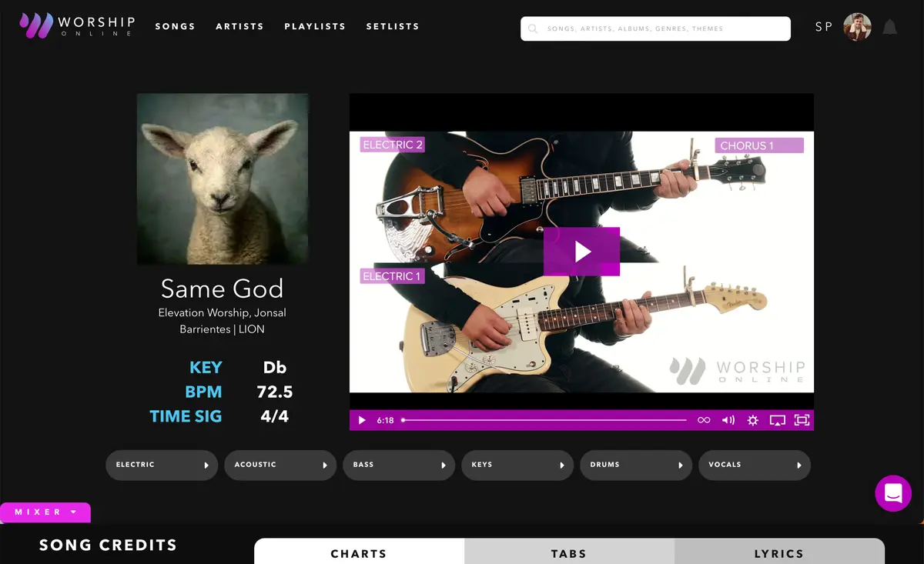924x564 pixels.
Task: Open the Songs menu
Action: click(176, 26)
